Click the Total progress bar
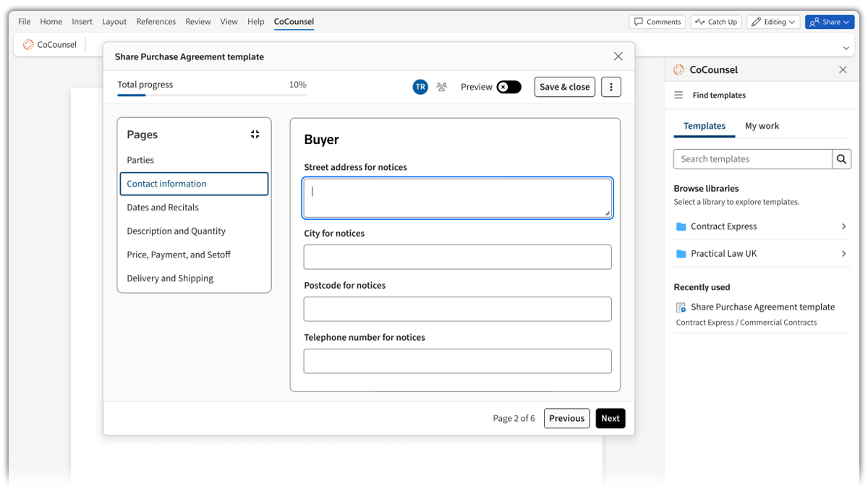The image size is (868, 489). click(x=211, y=95)
